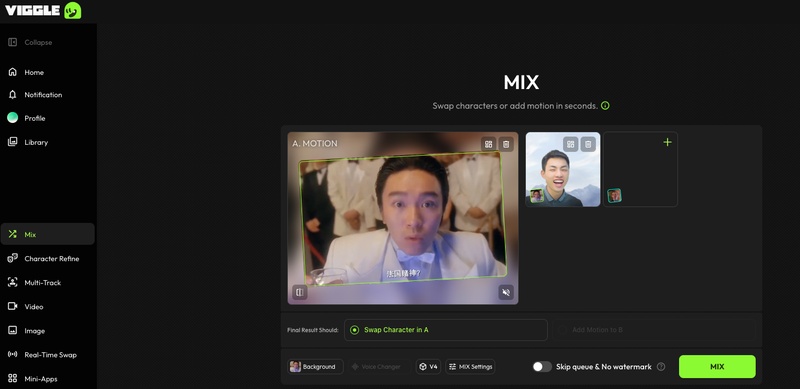Click scan icon on motion video
This screenshot has height=389, width=800.
click(x=488, y=144)
